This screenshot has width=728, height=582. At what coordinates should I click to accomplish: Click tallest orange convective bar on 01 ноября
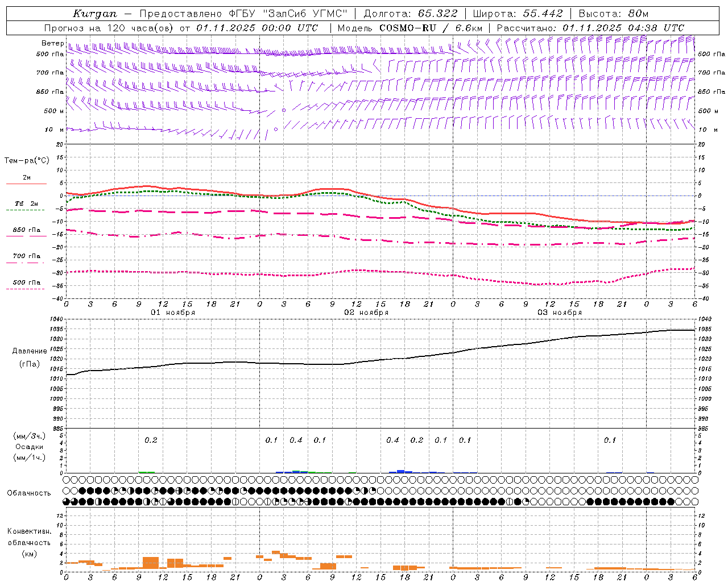[x=151, y=563]
